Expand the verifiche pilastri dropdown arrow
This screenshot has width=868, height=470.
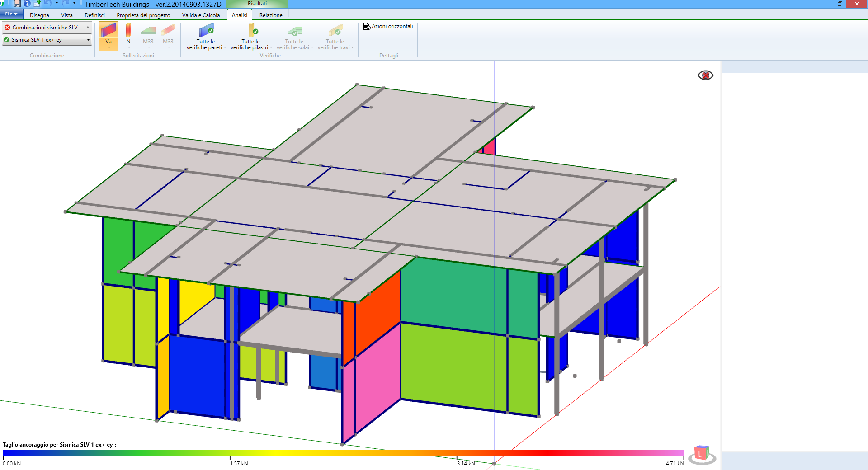coord(271,47)
